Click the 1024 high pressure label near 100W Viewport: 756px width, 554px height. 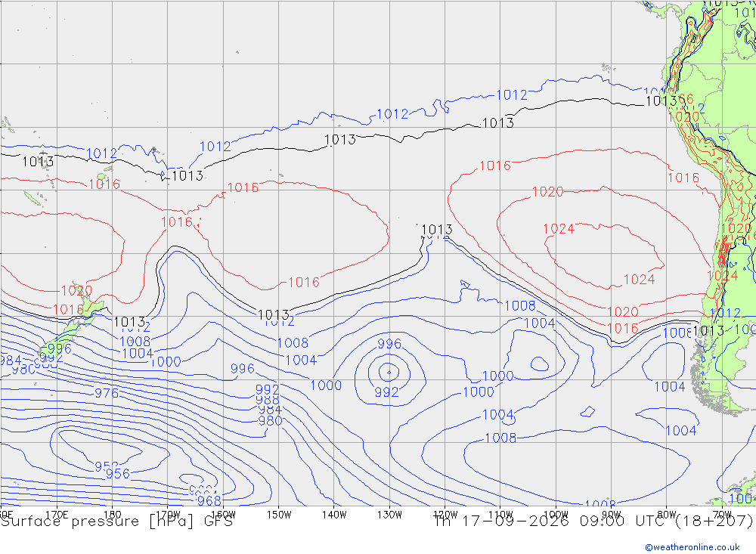tap(559, 228)
